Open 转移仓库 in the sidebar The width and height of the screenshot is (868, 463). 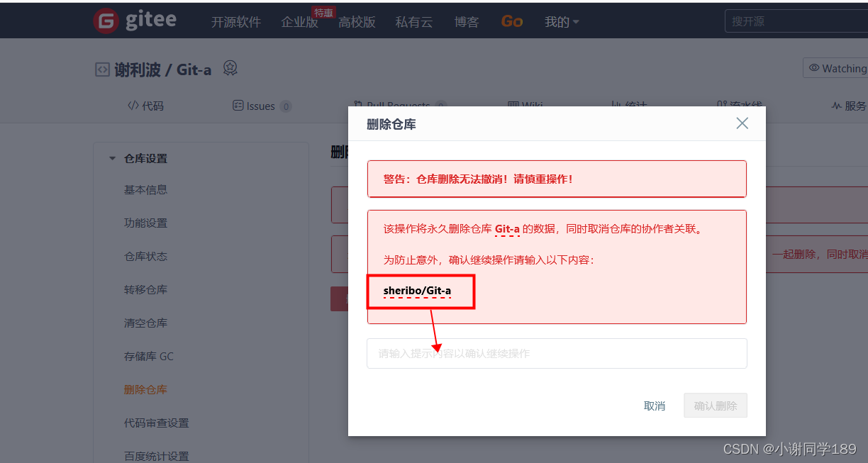click(x=145, y=289)
